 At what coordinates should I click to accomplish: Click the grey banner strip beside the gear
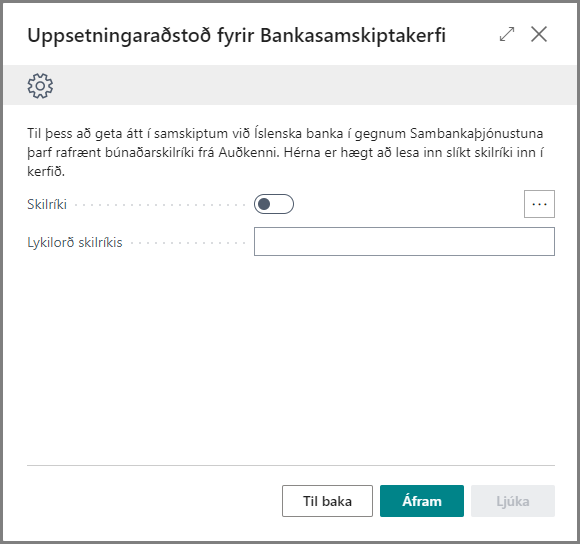click(314, 85)
